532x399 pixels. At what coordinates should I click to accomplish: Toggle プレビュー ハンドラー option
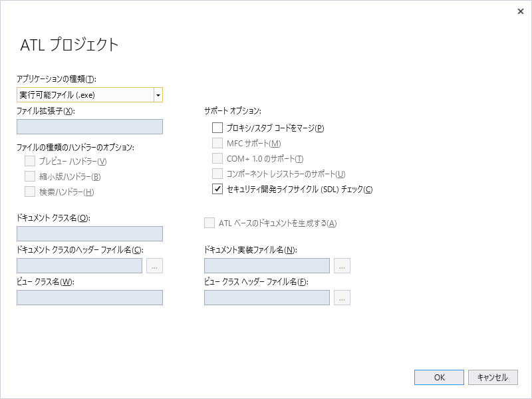tap(29, 160)
